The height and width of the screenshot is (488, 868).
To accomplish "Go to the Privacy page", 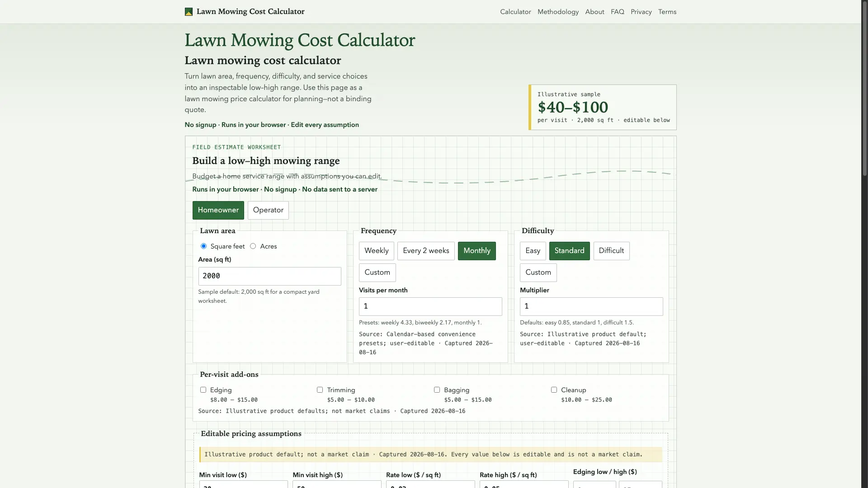I will coord(641,12).
